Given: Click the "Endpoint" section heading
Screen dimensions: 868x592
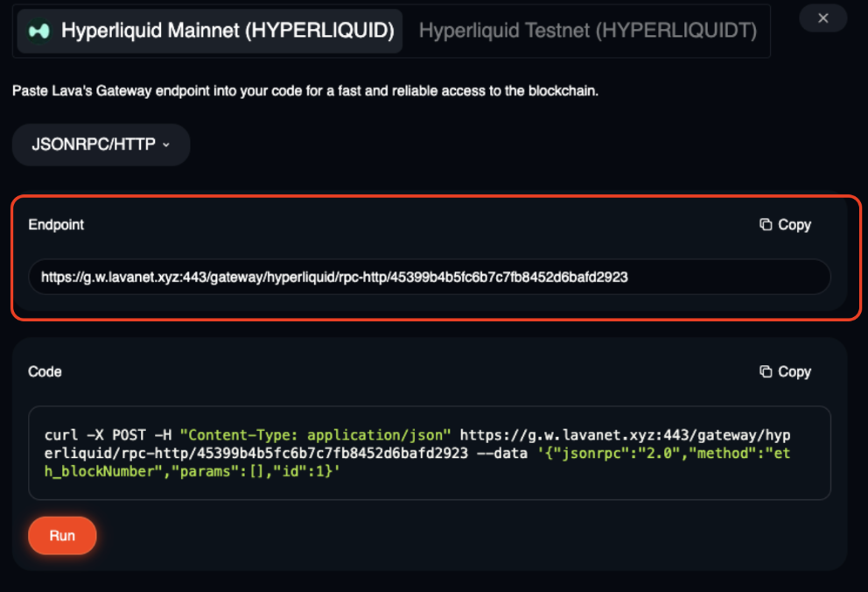Looking at the screenshot, I should coord(56,225).
